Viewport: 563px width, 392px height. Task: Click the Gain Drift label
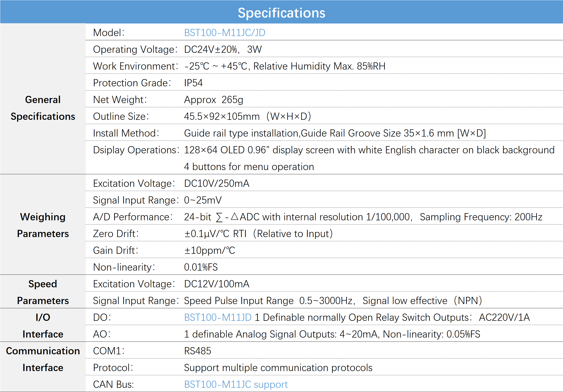click(x=116, y=251)
